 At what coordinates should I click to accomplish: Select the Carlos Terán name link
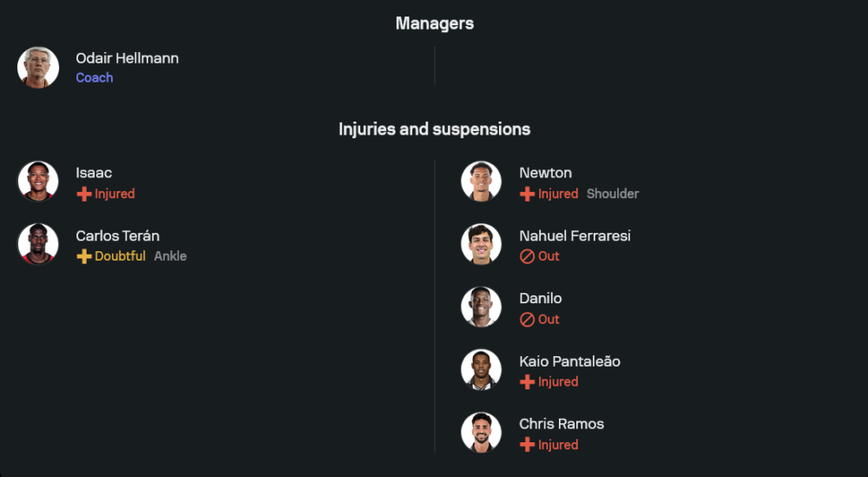[x=117, y=235]
